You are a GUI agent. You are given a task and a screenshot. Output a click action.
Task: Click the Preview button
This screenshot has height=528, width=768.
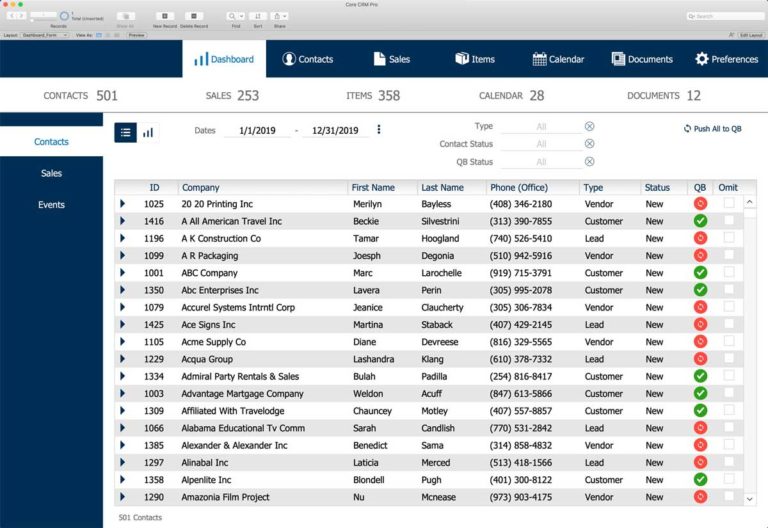(x=137, y=35)
